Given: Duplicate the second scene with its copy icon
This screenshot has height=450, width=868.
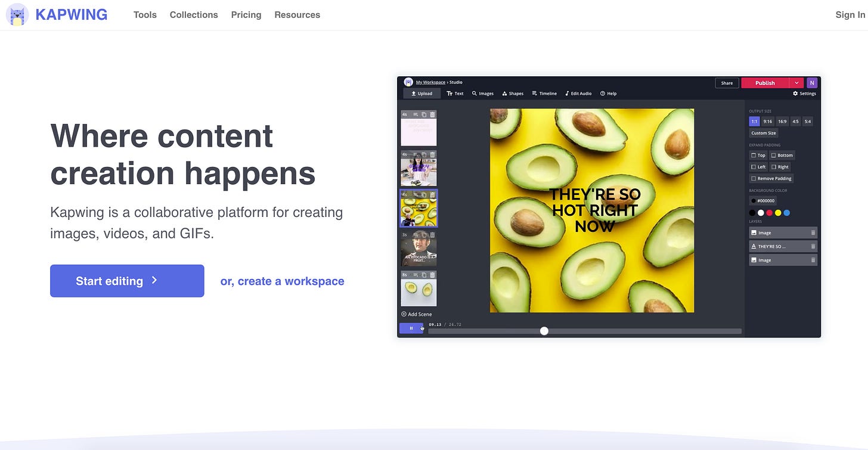Looking at the screenshot, I should [x=424, y=154].
